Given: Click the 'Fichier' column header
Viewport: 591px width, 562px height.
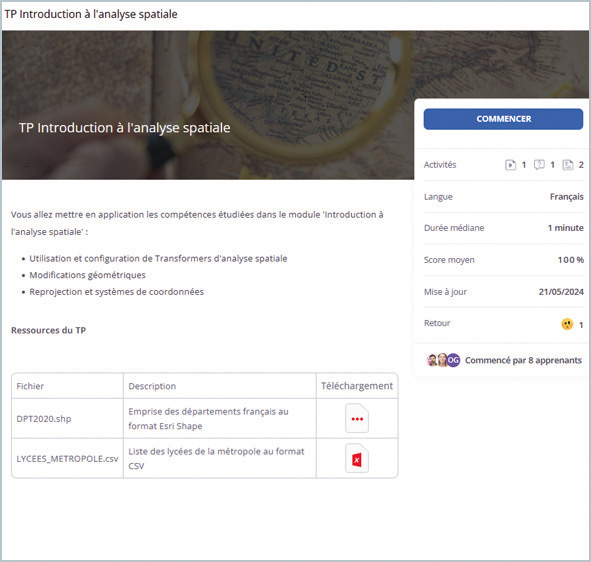Looking at the screenshot, I should point(30,386).
